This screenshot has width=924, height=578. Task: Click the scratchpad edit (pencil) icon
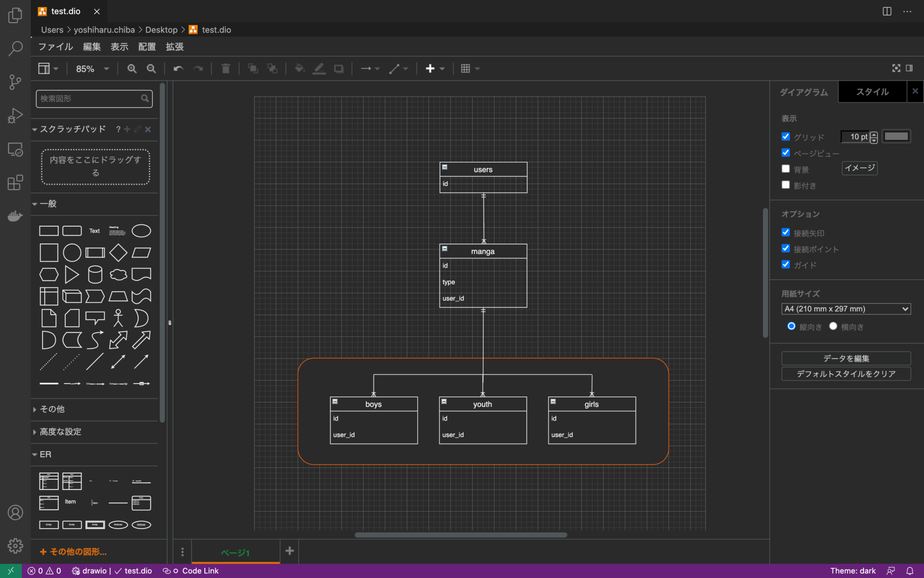pos(138,129)
